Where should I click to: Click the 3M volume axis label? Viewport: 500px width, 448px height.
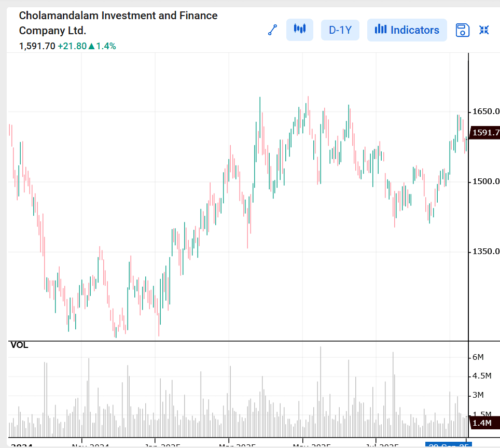pyautogui.click(x=478, y=395)
